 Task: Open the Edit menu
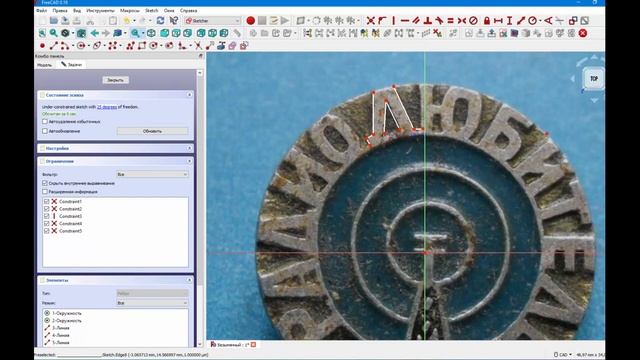click(x=60, y=11)
